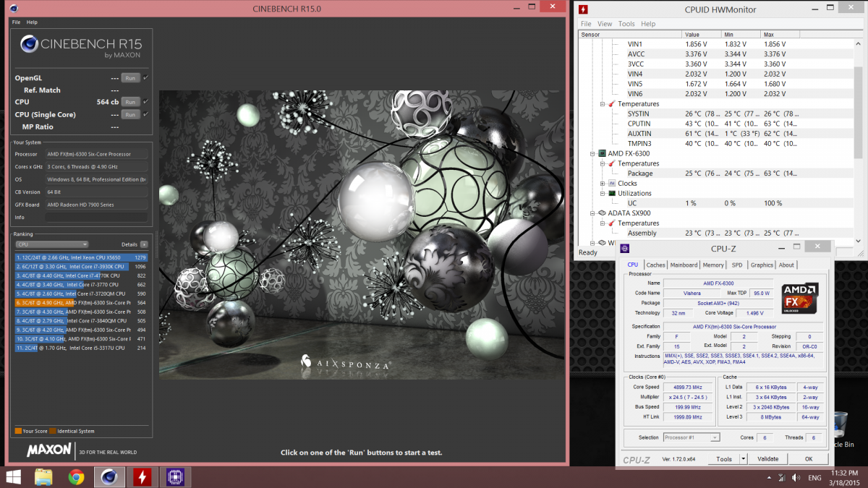Run the CPU benchmark
Image resolution: width=868 pixels, height=488 pixels.
[130, 102]
